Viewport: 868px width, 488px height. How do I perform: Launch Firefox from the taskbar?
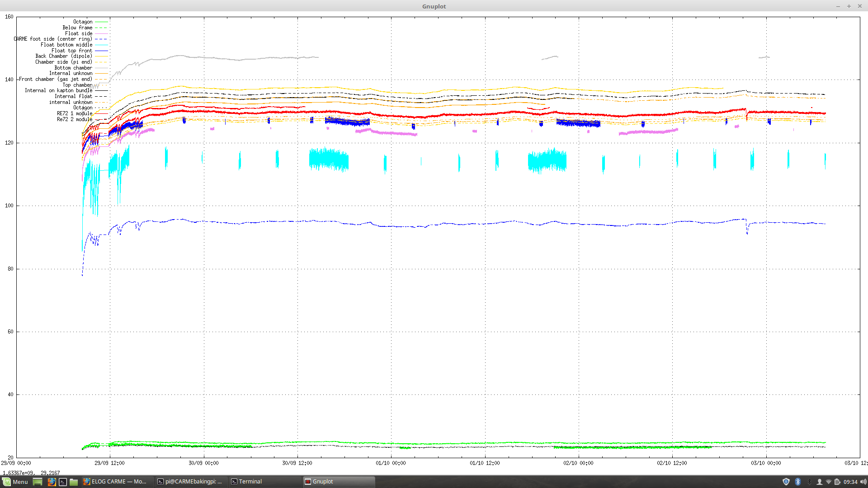52,482
